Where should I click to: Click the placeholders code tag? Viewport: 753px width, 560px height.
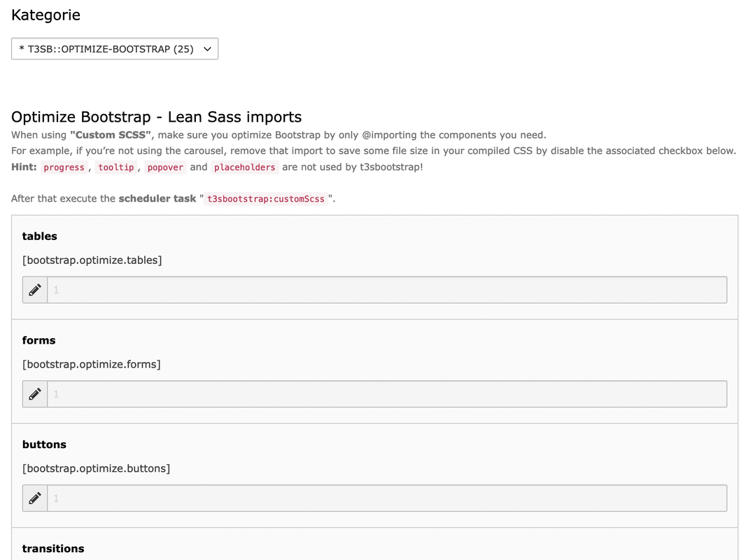pyautogui.click(x=245, y=167)
